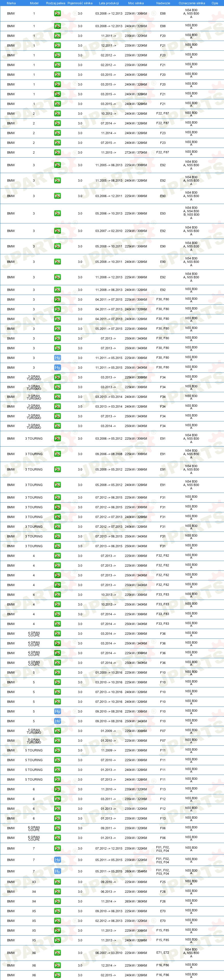Click petrol icon for X4 265kW / 360KM row

click(58, 901)
